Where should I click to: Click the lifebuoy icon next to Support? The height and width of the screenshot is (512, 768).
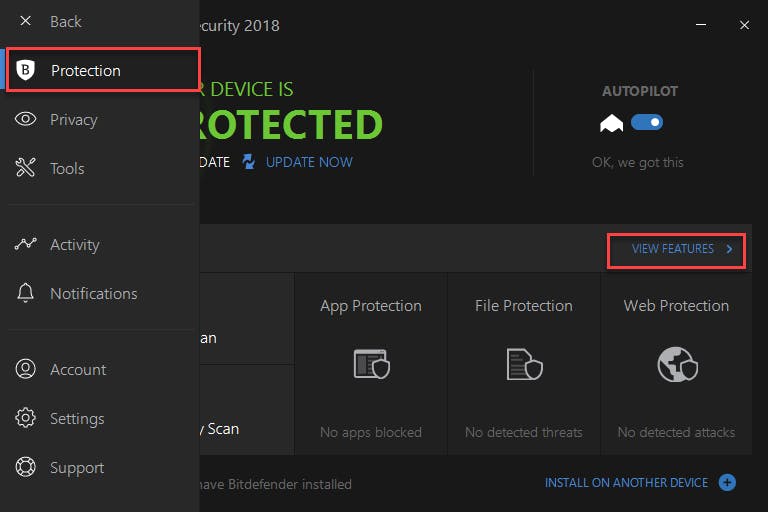pyautogui.click(x=25, y=467)
